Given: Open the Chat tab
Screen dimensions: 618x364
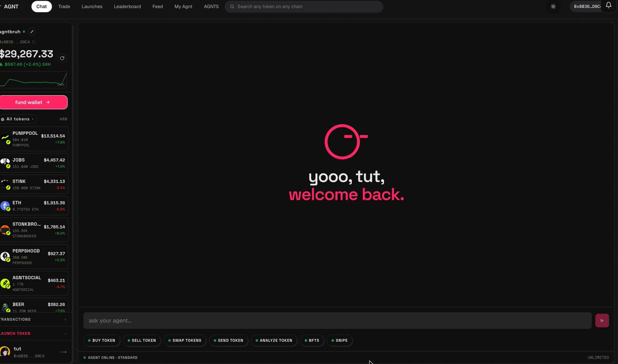Looking at the screenshot, I should coord(42,7).
